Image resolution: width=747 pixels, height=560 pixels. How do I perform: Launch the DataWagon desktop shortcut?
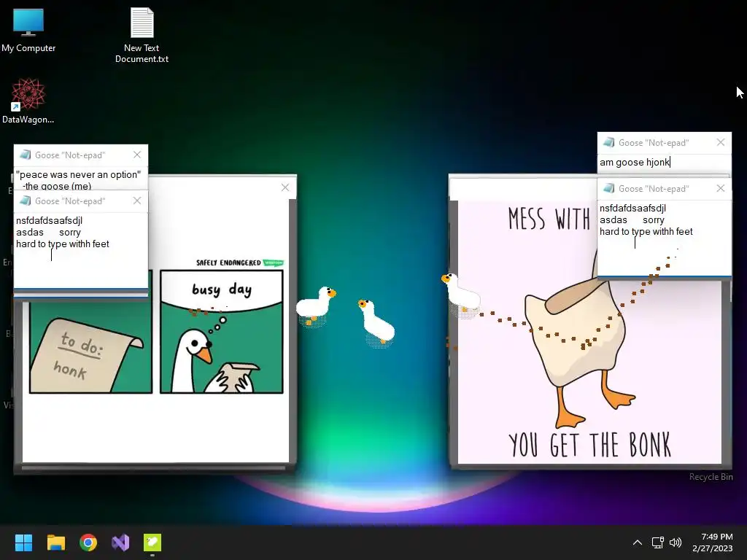[28, 101]
